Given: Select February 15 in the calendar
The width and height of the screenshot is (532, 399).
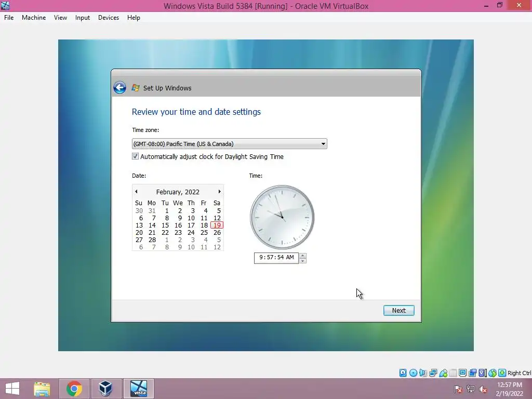Looking at the screenshot, I should tap(165, 225).
